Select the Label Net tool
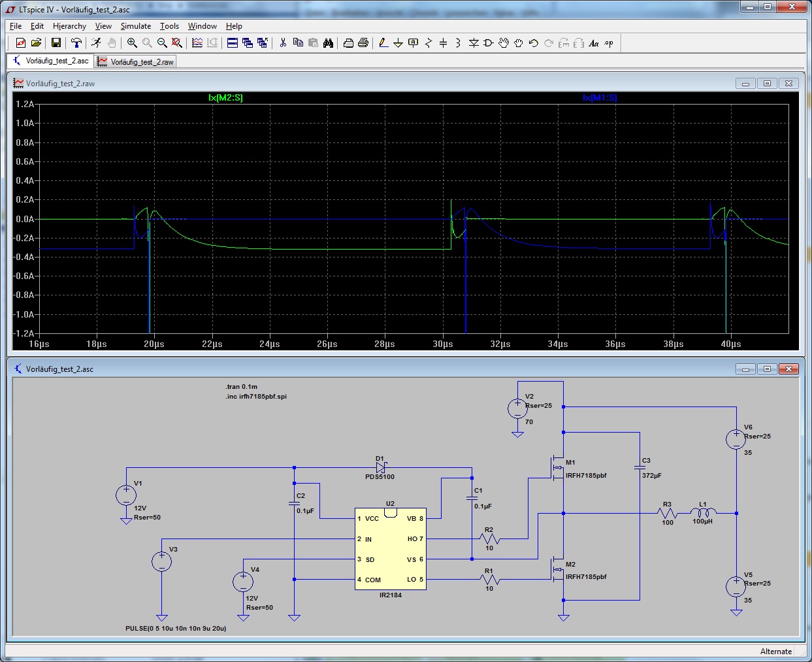 (x=413, y=43)
